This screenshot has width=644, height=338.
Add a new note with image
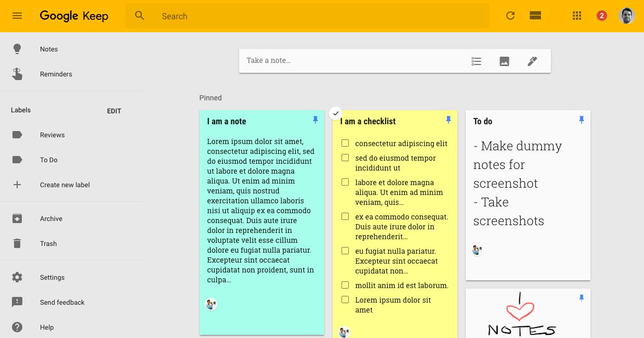[x=504, y=61]
